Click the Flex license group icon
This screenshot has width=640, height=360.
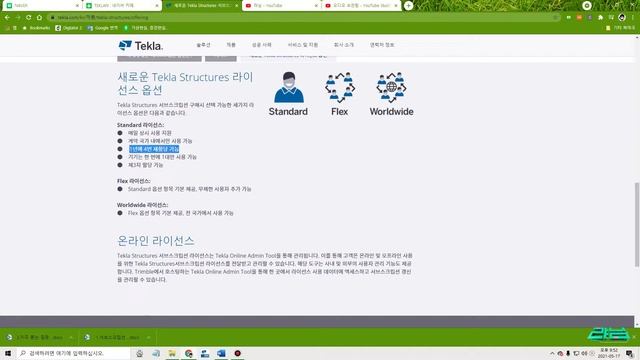[x=340, y=87]
